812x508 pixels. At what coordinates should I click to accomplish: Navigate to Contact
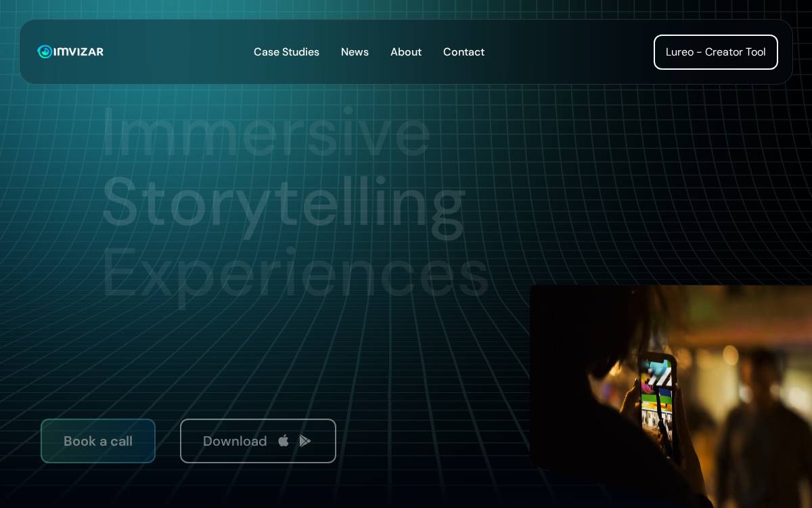tap(464, 52)
